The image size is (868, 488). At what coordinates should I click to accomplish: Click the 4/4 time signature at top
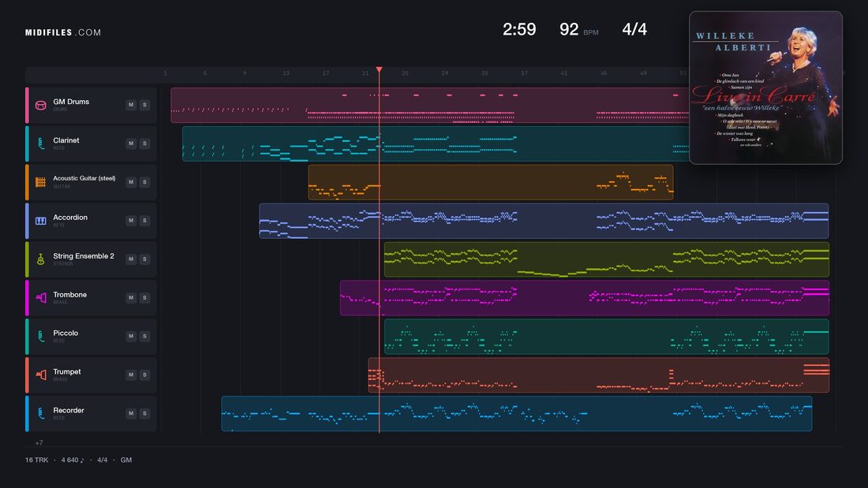[634, 29]
